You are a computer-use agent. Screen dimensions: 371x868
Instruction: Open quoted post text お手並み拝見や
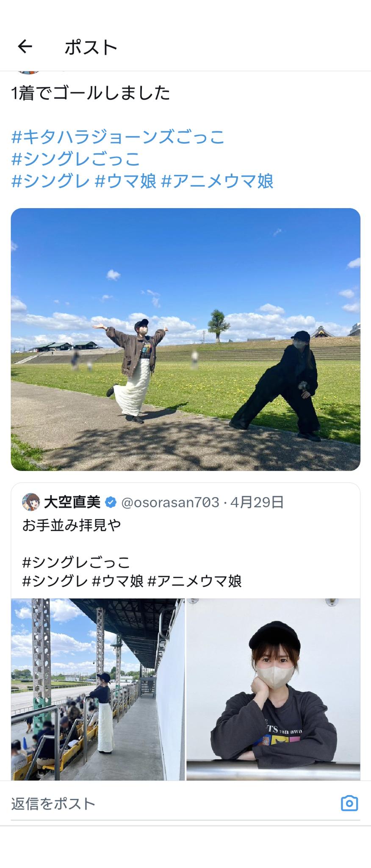[x=72, y=525]
